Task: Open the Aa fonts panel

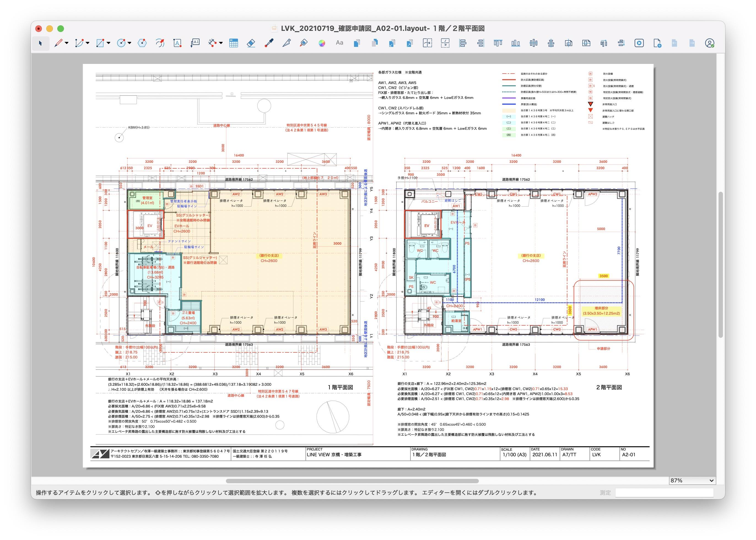Action: 339,43
